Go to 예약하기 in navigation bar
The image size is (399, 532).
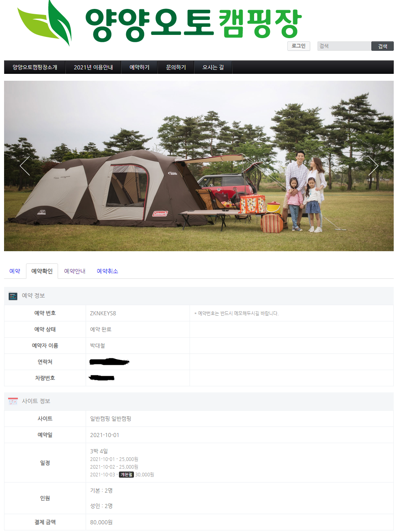click(140, 67)
